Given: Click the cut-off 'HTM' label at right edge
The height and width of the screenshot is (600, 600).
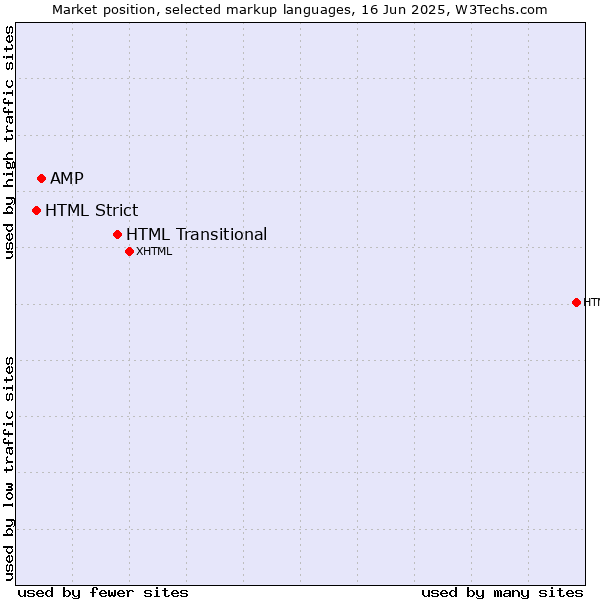Looking at the screenshot, I should coord(592,302).
